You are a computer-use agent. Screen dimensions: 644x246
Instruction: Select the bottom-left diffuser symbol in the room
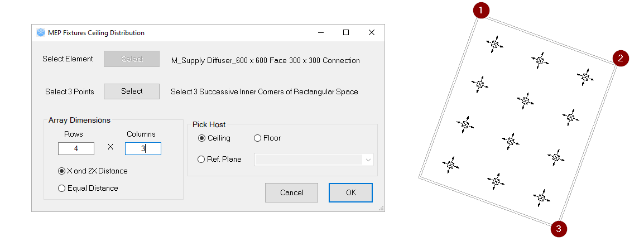(450, 164)
